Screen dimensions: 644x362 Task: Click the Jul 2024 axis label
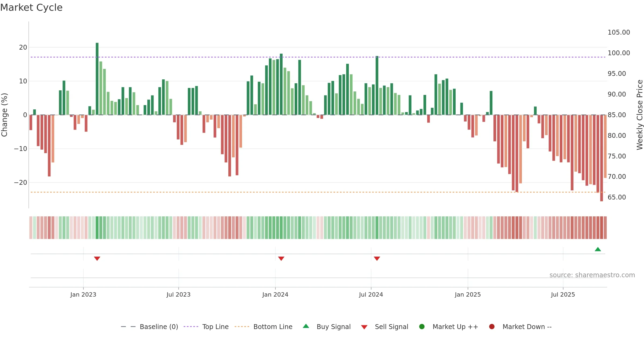click(x=371, y=294)
